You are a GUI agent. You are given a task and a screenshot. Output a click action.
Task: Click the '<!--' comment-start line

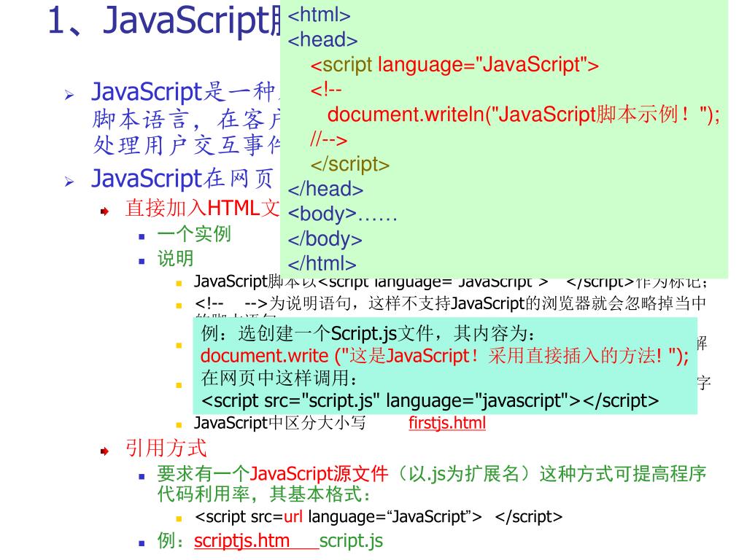[x=326, y=90]
